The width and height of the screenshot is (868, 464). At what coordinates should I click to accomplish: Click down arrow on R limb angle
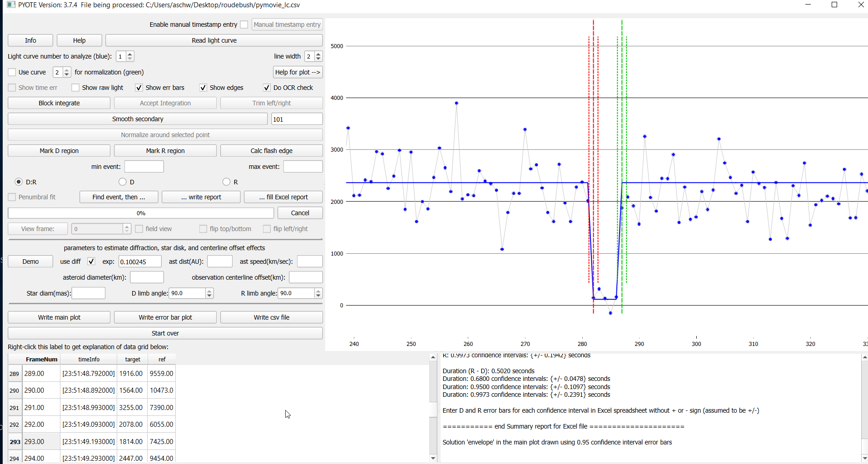(x=318, y=296)
